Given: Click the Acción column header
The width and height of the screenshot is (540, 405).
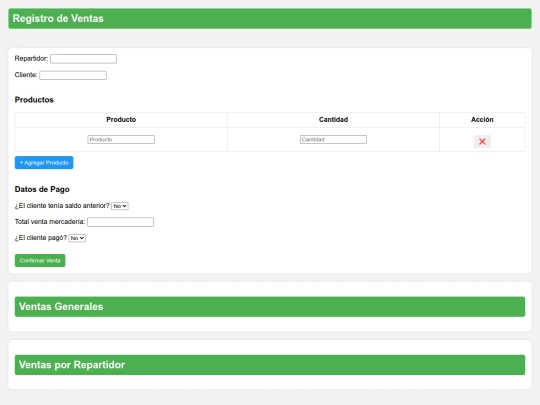Looking at the screenshot, I should 482,120.
